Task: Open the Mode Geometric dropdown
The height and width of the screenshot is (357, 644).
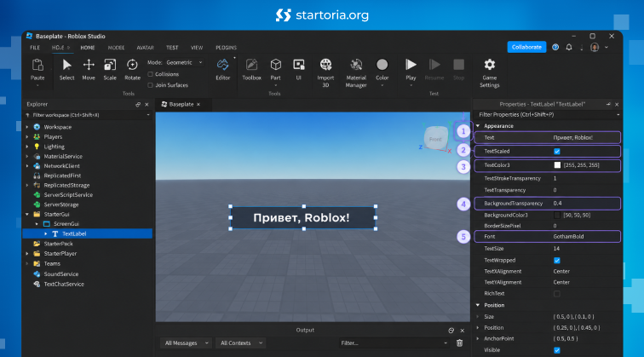Action: click(x=184, y=62)
